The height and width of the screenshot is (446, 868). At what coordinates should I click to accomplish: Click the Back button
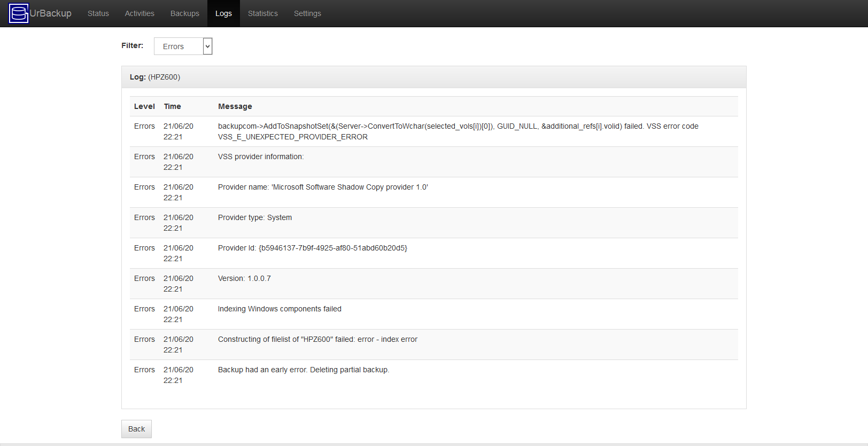click(136, 429)
